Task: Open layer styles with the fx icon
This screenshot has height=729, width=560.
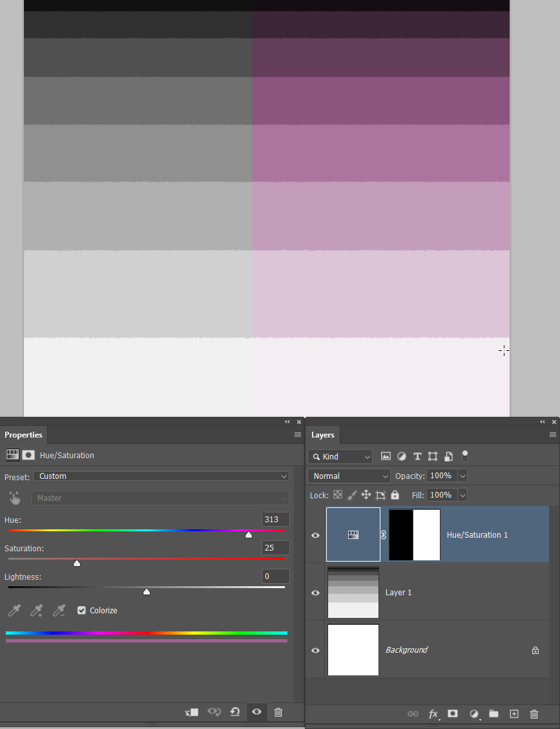Action: [x=433, y=714]
